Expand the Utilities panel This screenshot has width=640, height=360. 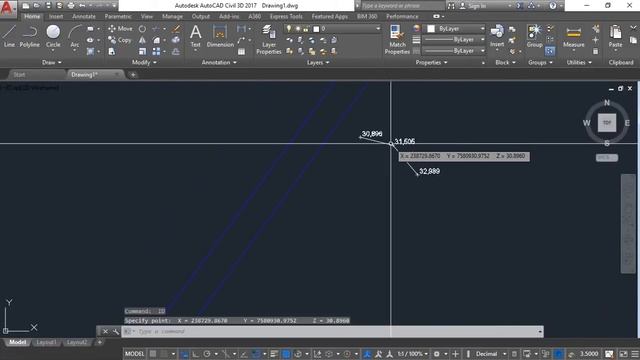pyautogui.click(x=579, y=62)
